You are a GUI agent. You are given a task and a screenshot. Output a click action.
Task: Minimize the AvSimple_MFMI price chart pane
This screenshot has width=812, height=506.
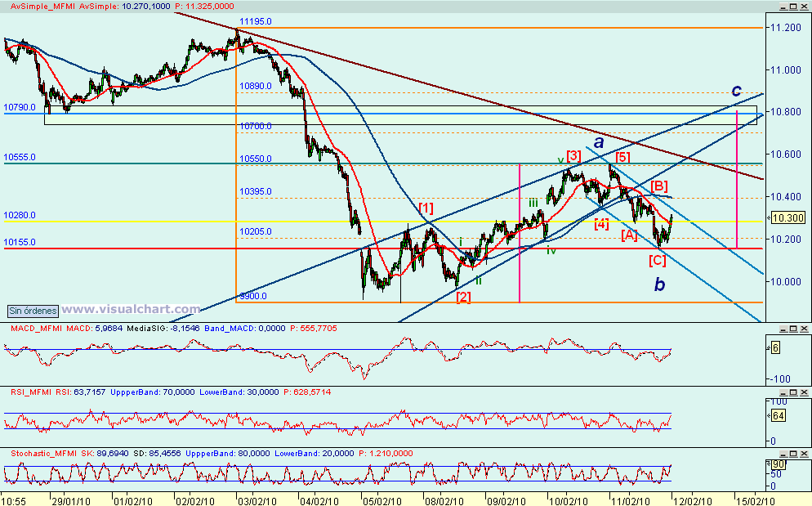(783, 7)
